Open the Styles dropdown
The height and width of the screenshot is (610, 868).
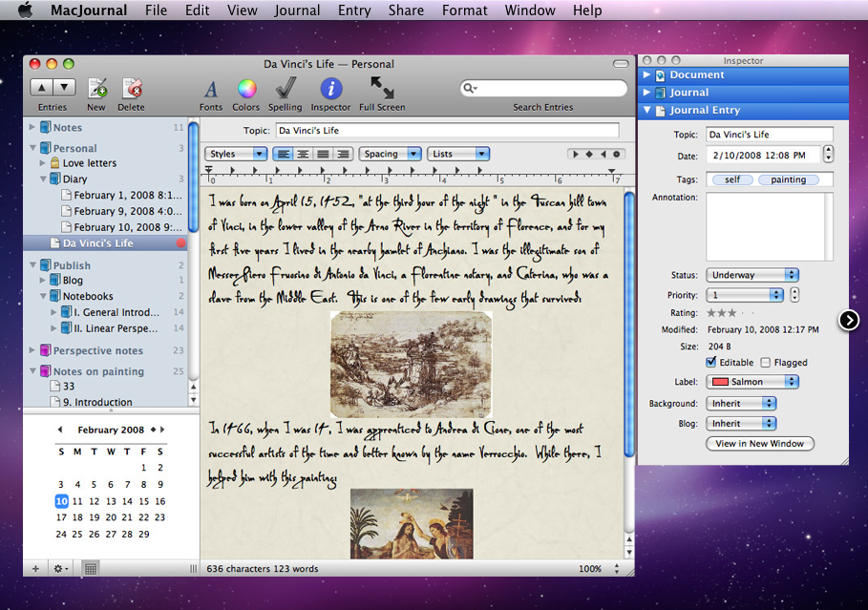237,154
